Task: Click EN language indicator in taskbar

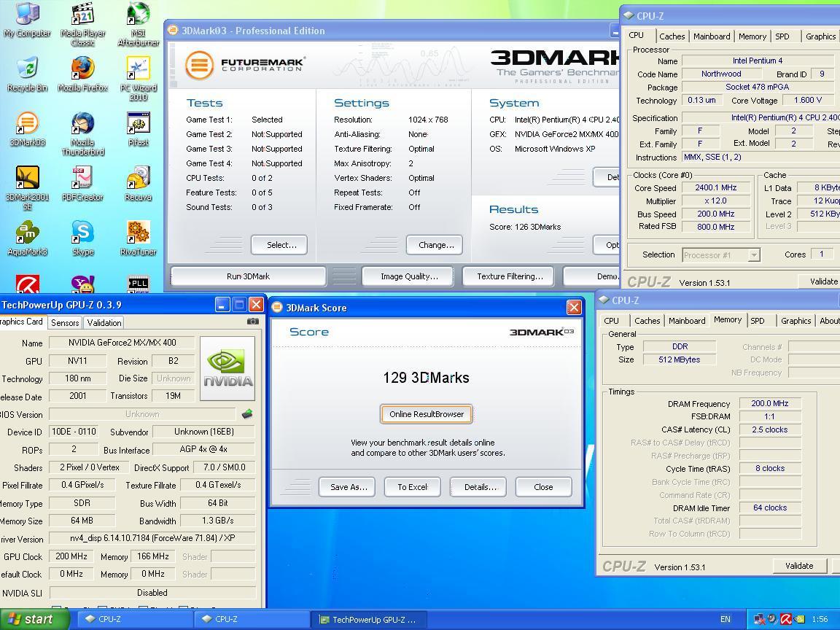Action: click(726, 619)
